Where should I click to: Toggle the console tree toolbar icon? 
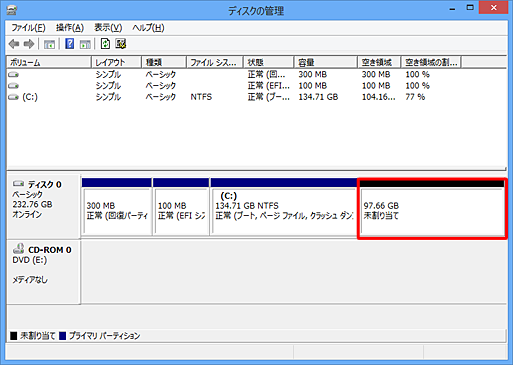[49, 44]
